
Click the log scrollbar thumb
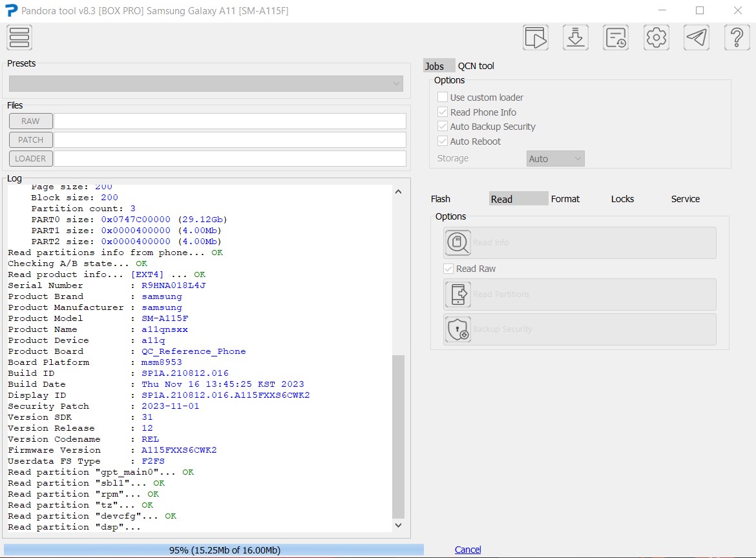coord(398,436)
